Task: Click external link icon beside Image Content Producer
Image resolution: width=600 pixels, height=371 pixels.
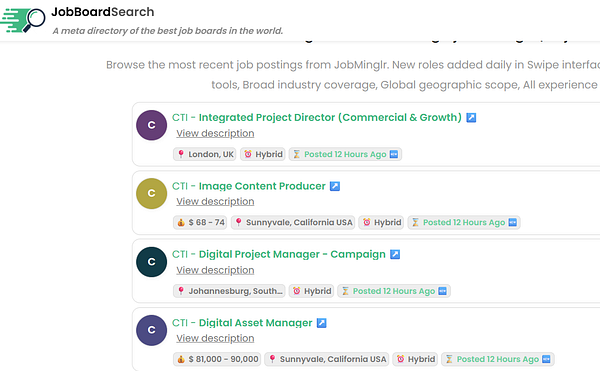Action: tap(335, 186)
